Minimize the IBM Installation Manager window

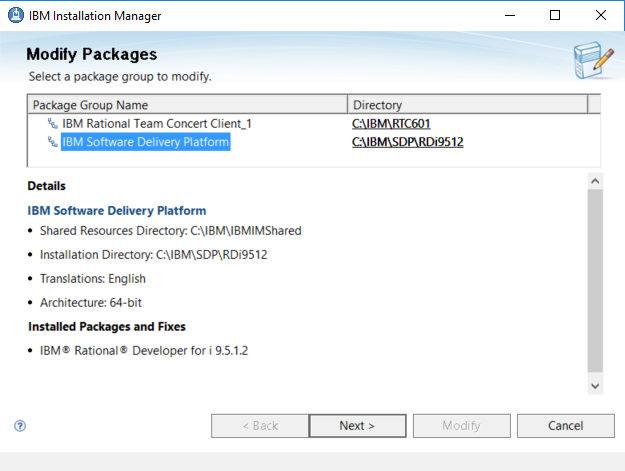click(510, 16)
